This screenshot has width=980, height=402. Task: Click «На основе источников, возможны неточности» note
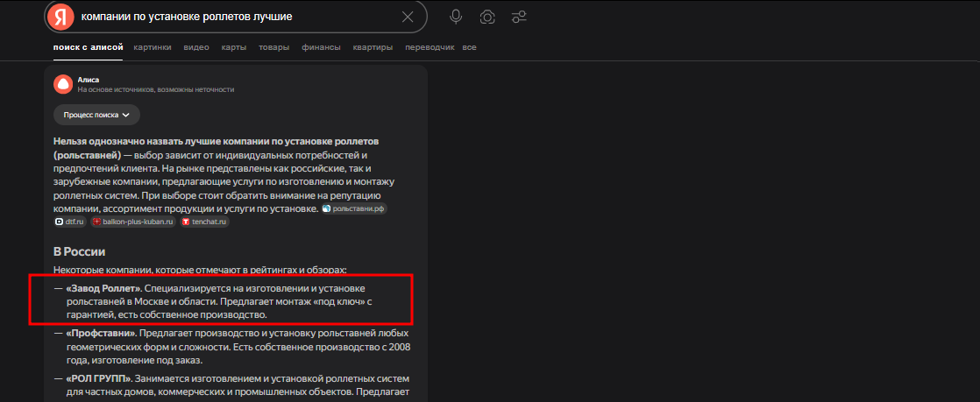tap(156, 90)
